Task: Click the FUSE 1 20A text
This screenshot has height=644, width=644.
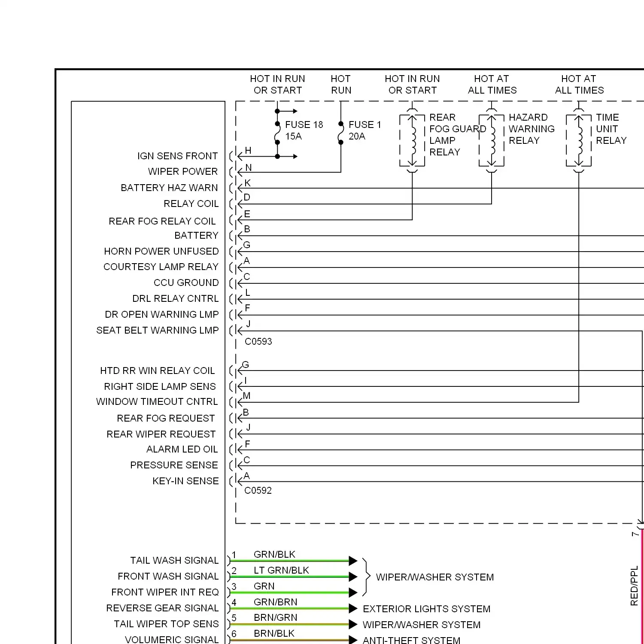Action: (x=365, y=130)
